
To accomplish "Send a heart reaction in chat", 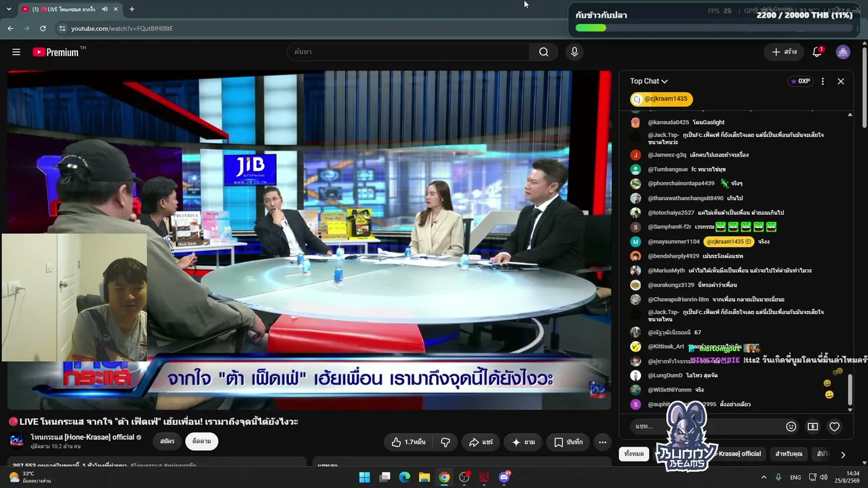I will [x=835, y=426].
